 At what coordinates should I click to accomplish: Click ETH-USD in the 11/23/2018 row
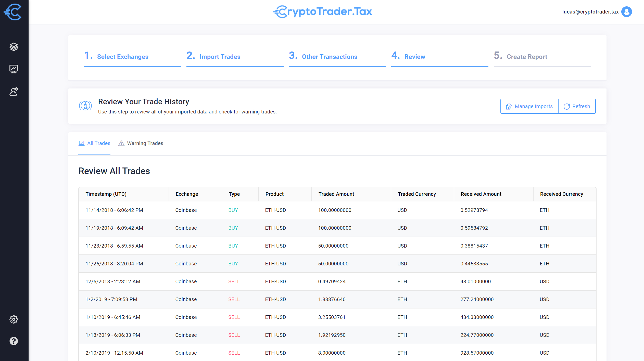[275, 246]
